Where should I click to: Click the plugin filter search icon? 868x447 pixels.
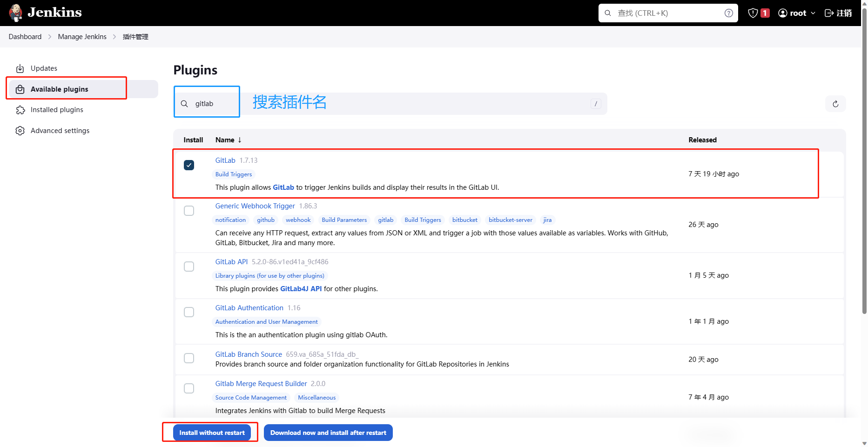click(184, 104)
